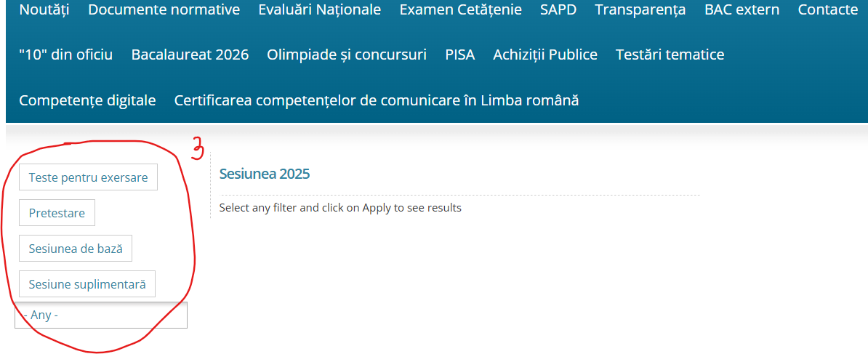
Task: Open Achiziții Publice section
Action: click(545, 55)
